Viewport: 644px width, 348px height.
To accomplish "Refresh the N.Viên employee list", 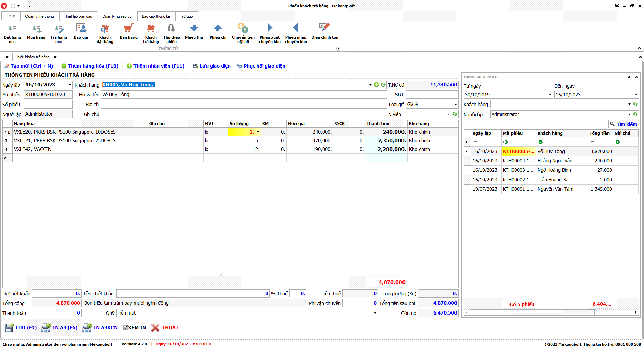I will 455,114.
